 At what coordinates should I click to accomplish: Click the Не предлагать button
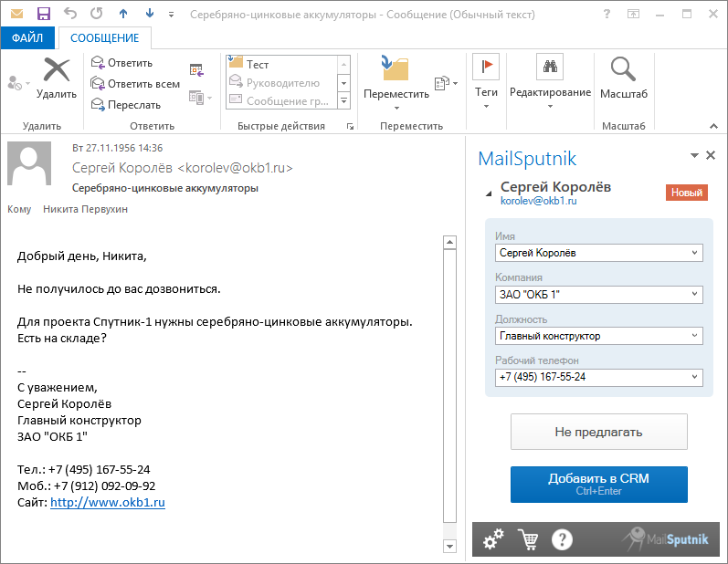click(599, 432)
